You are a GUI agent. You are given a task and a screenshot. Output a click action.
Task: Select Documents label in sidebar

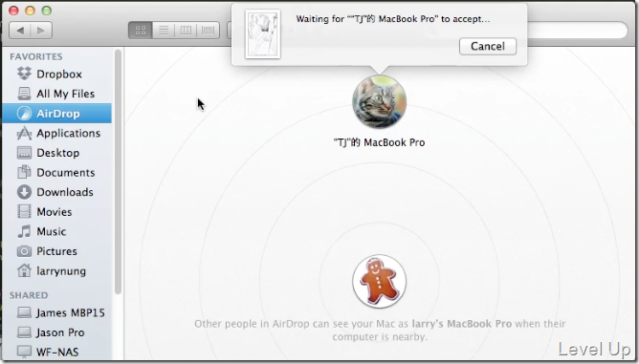pos(66,172)
